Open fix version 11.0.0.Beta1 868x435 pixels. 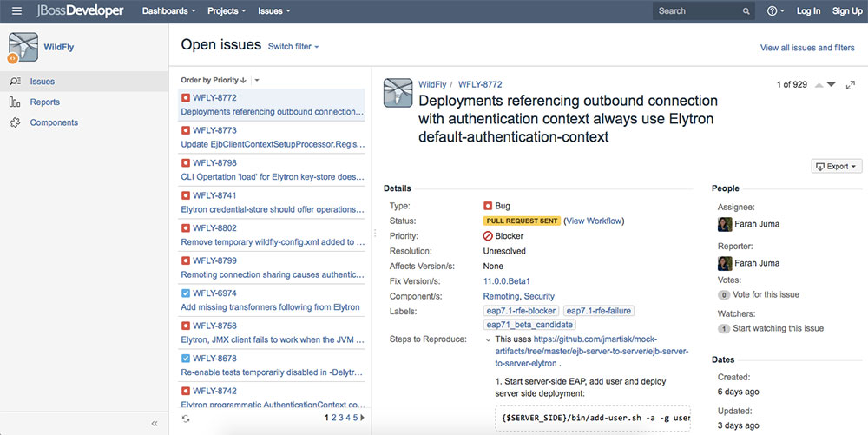(x=507, y=281)
